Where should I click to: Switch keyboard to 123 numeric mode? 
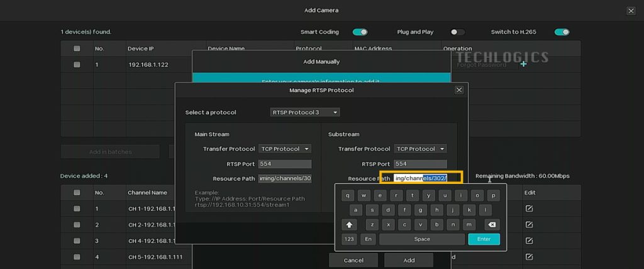[x=349, y=239]
